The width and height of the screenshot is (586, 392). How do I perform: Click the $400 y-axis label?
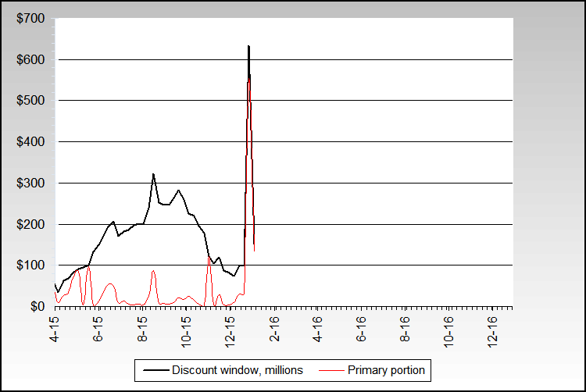pyautogui.click(x=30, y=142)
